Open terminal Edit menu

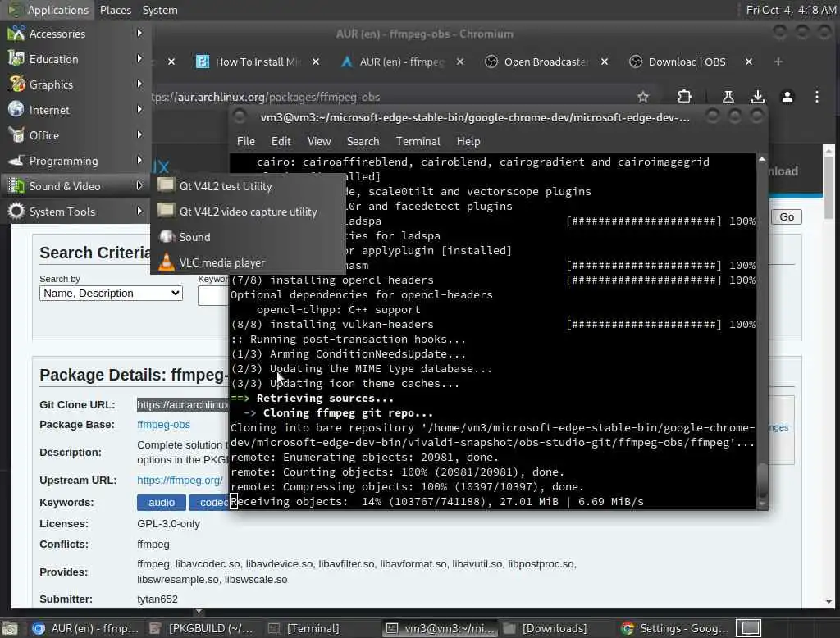(x=281, y=141)
